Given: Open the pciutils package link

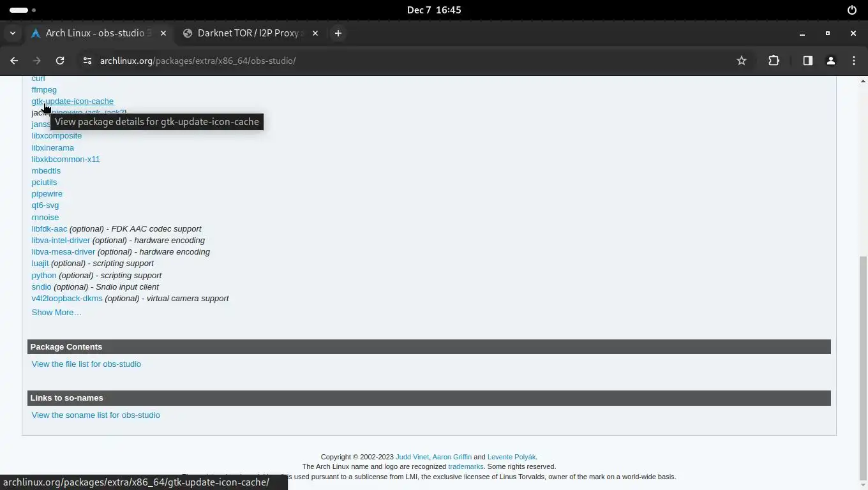Looking at the screenshot, I should 44,182.
